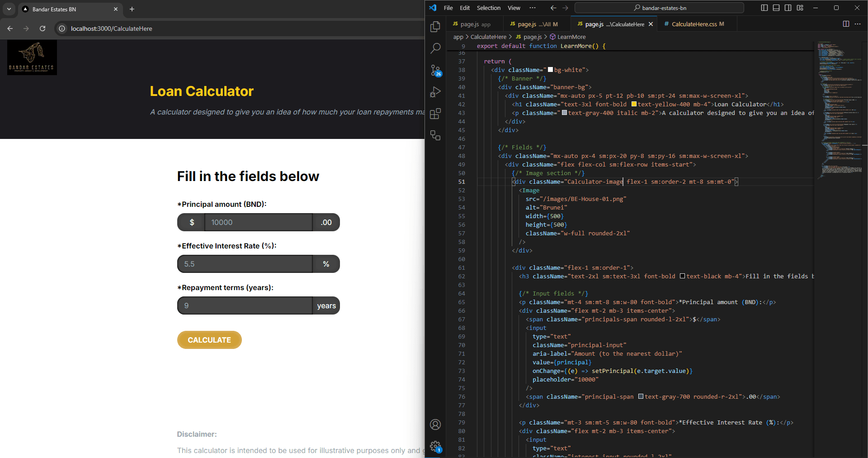This screenshot has width=868, height=458.
Task: Open the Selection menu
Action: coord(488,8)
